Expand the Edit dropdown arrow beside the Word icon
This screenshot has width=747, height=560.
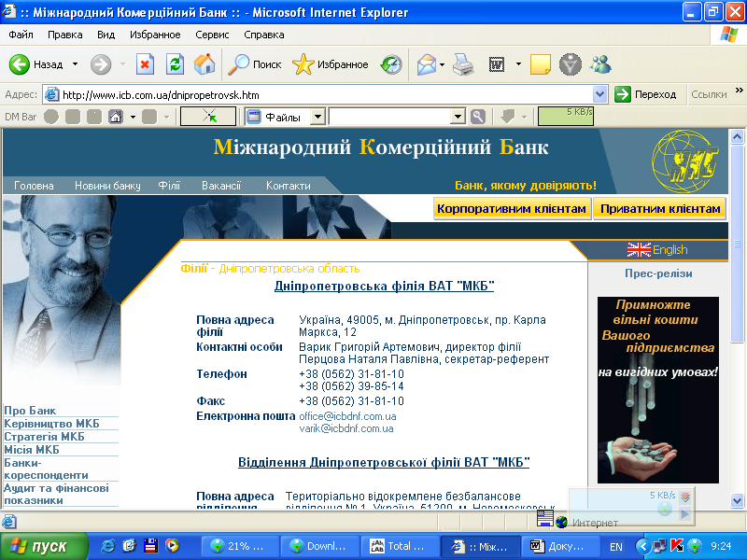[518, 63]
